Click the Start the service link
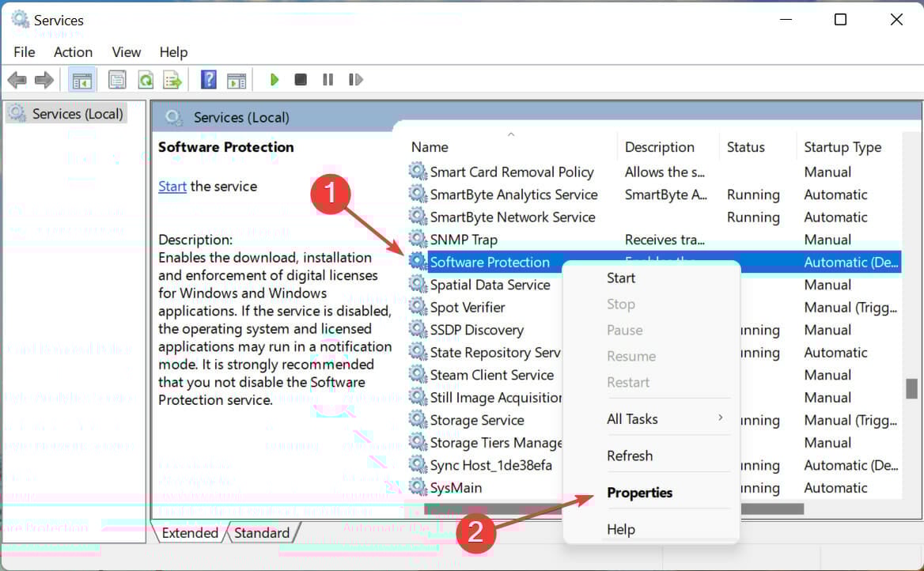This screenshot has height=571, width=924. click(172, 186)
